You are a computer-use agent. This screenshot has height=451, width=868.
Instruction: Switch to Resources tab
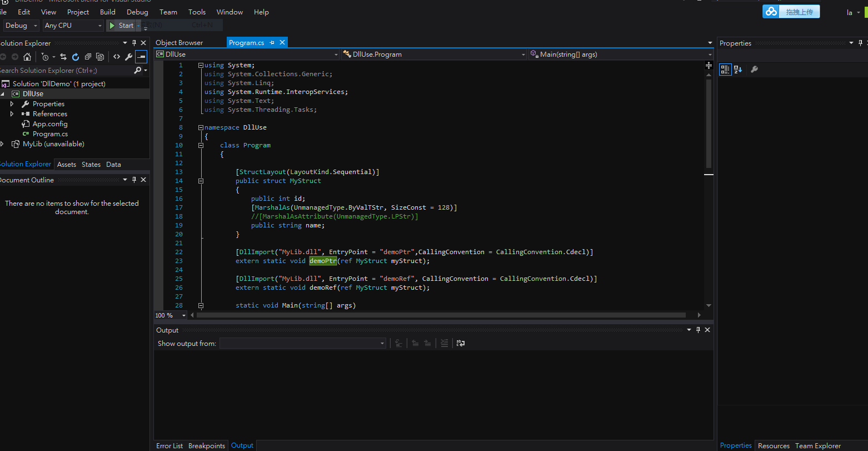click(x=774, y=446)
